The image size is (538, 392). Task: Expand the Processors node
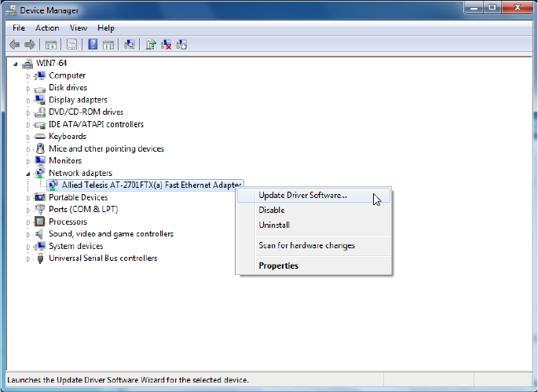28,222
